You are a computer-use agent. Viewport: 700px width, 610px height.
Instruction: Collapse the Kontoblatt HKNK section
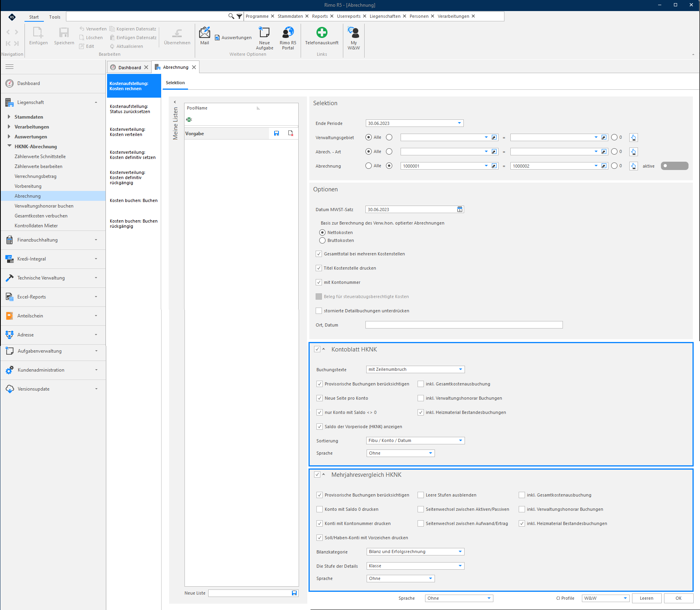[x=324, y=349]
